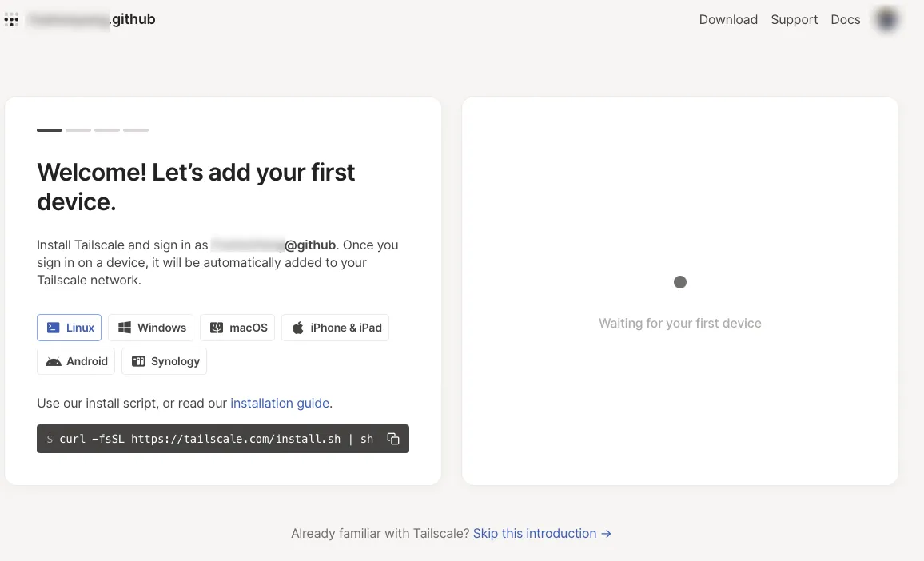Image resolution: width=924 pixels, height=561 pixels.
Task: Click the first onboarding progress step
Action: tap(50, 129)
